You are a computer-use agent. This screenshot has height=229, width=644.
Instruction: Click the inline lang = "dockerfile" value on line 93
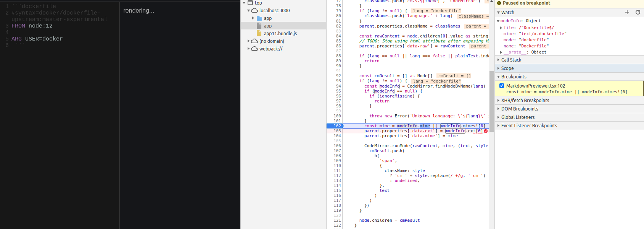(x=437, y=81)
